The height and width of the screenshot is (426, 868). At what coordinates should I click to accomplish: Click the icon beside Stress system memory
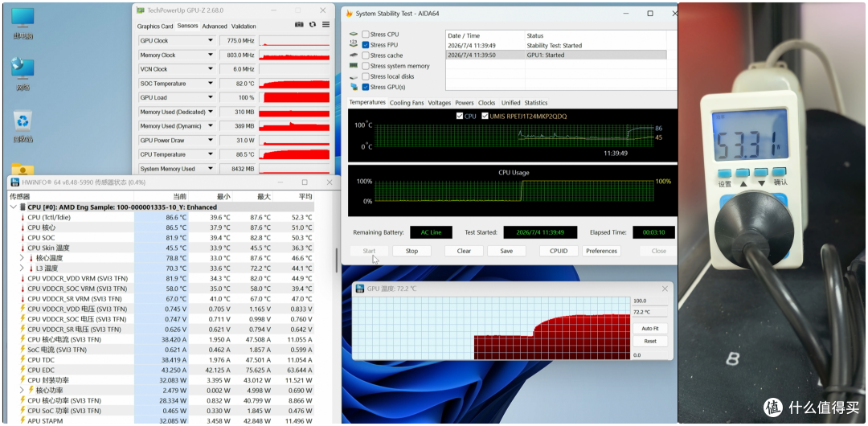coord(353,66)
